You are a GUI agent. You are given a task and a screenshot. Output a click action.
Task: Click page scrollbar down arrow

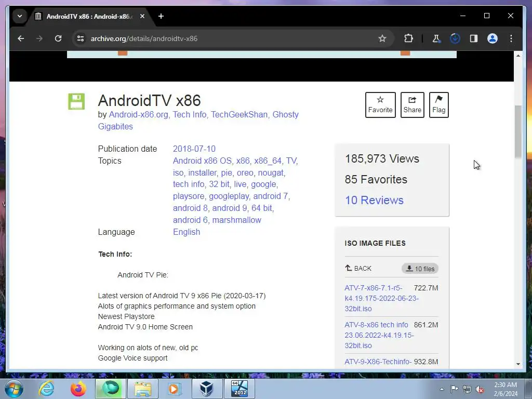click(518, 364)
